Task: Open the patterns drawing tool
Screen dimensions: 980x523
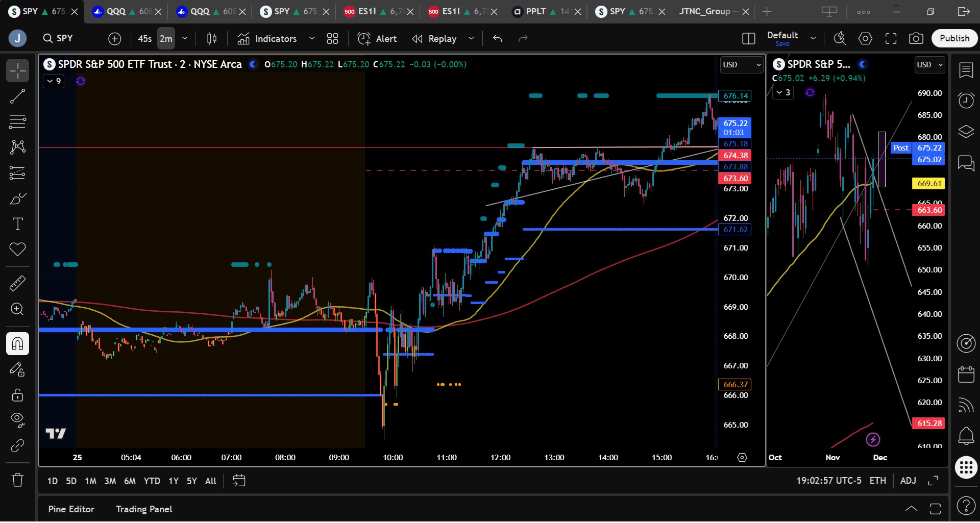Action: 17,147
